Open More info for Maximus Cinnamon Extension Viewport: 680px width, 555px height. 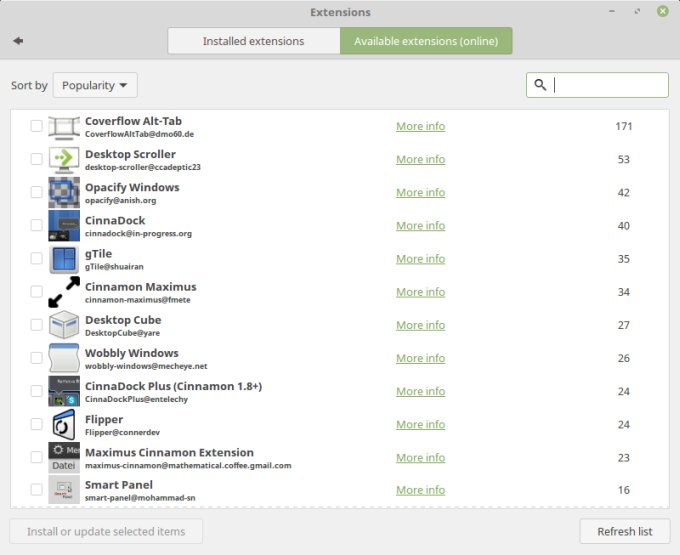pyautogui.click(x=421, y=457)
